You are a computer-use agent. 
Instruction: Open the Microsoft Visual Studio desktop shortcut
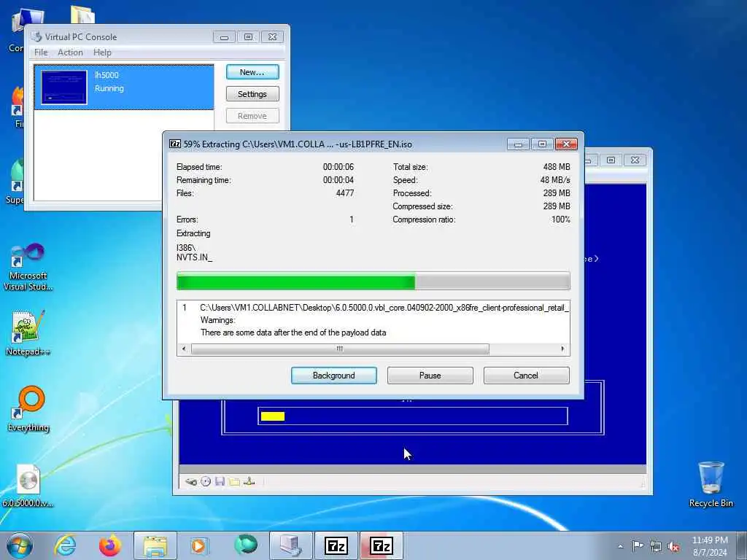click(x=28, y=267)
